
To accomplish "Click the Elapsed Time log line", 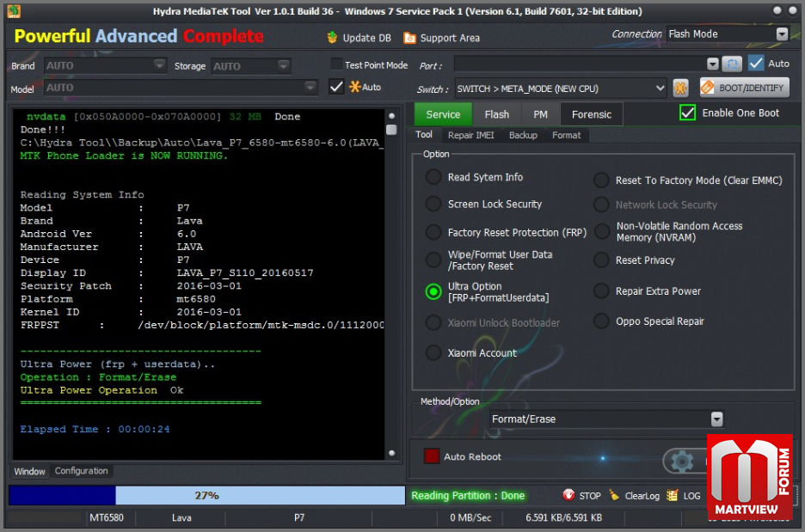I will [95, 429].
